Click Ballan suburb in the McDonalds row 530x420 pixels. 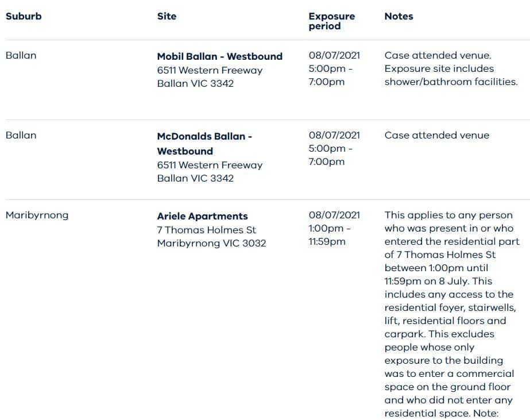[x=21, y=135]
